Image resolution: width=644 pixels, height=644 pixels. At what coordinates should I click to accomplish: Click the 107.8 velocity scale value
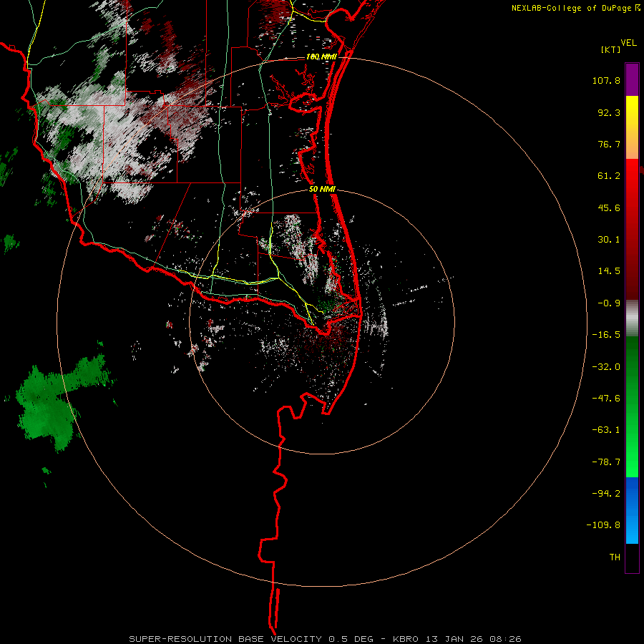click(606, 80)
